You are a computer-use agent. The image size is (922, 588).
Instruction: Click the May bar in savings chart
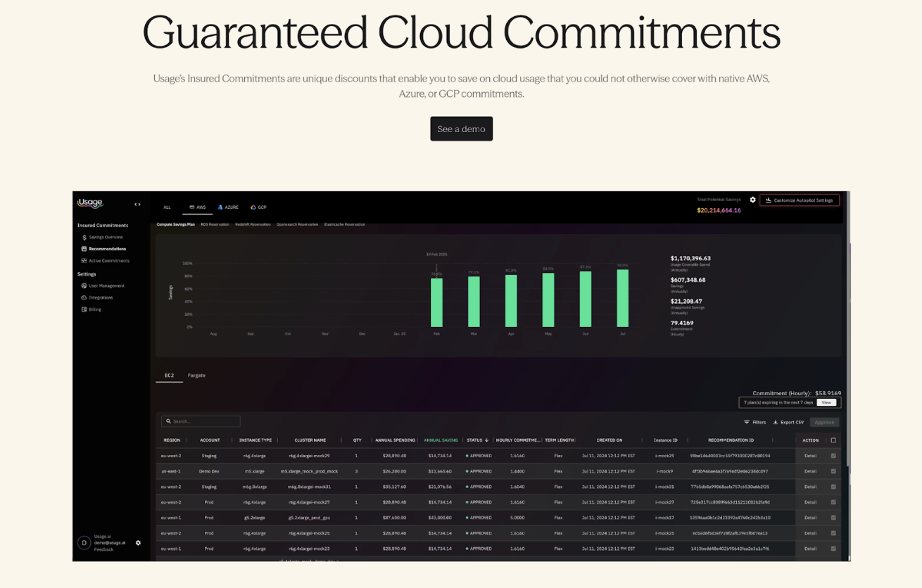(548, 300)
